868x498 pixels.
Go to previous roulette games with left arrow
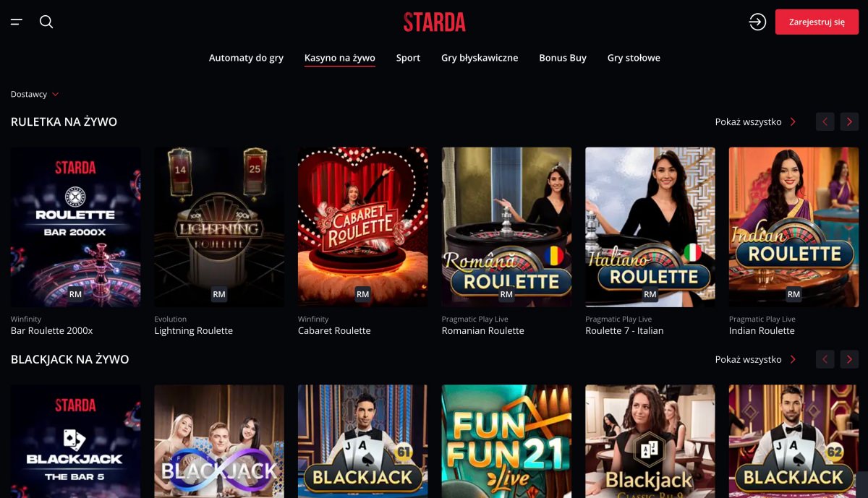point(825,121)
